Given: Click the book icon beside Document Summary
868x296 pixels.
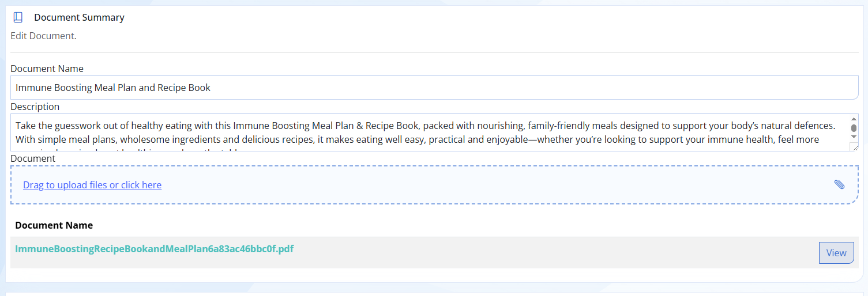Looking at the screenshot, I should 18,17.
